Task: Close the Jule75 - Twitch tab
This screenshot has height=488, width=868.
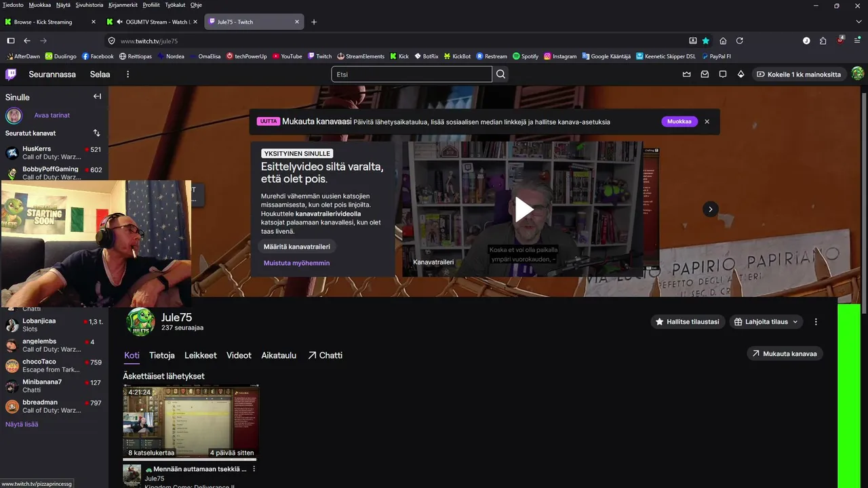Action: click(297, 22)
